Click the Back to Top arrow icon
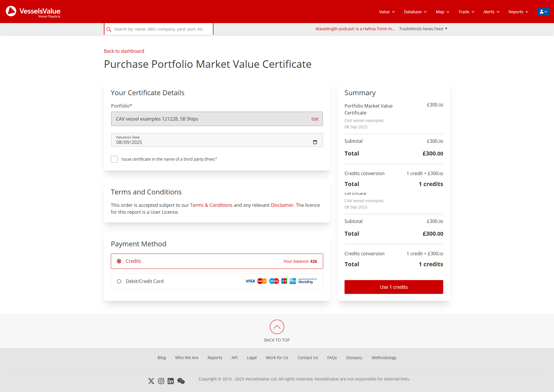The width and height of the screenshot is (554, 392). (277, 327)
